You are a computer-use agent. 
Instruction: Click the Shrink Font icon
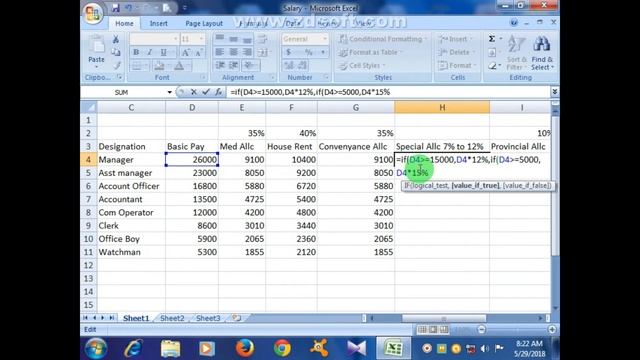click(x=199, y=52)
